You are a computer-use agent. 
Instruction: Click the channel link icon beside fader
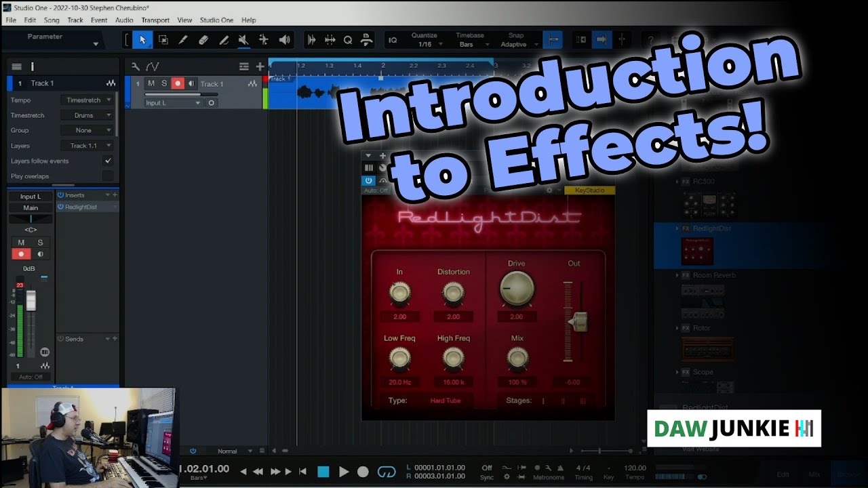click(x=45, y=352)
